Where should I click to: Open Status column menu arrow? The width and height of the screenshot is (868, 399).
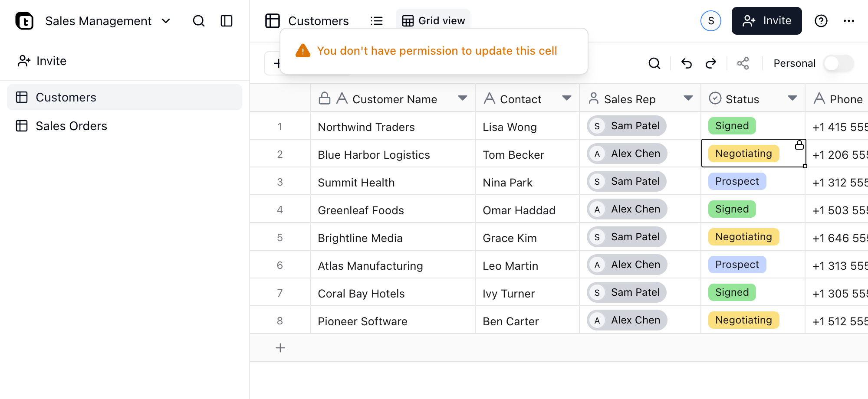[792, 98]
